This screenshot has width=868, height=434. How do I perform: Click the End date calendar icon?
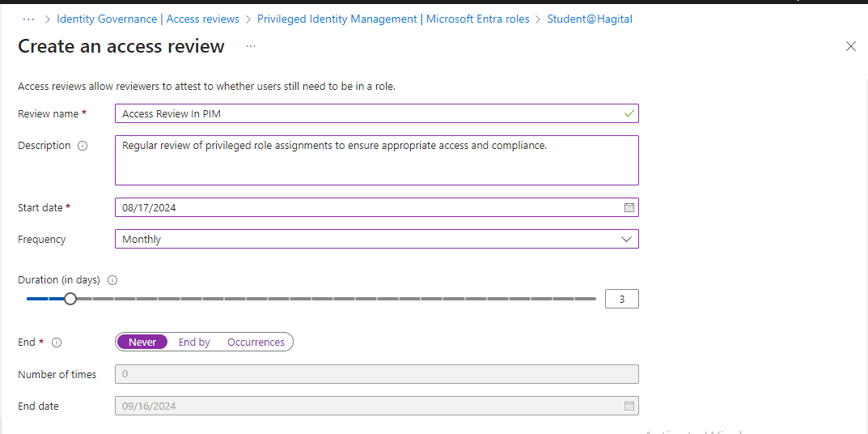click(x=629, y=406)
